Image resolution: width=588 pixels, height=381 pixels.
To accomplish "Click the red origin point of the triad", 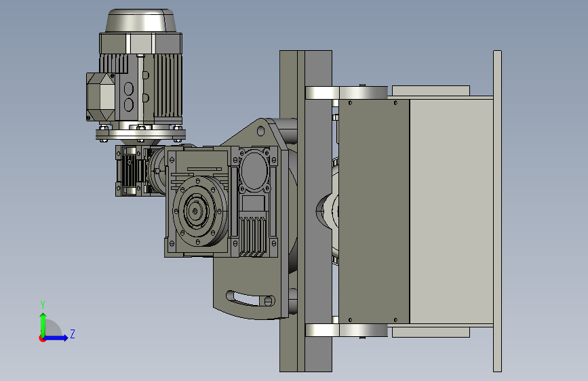I will coord(41,338).
